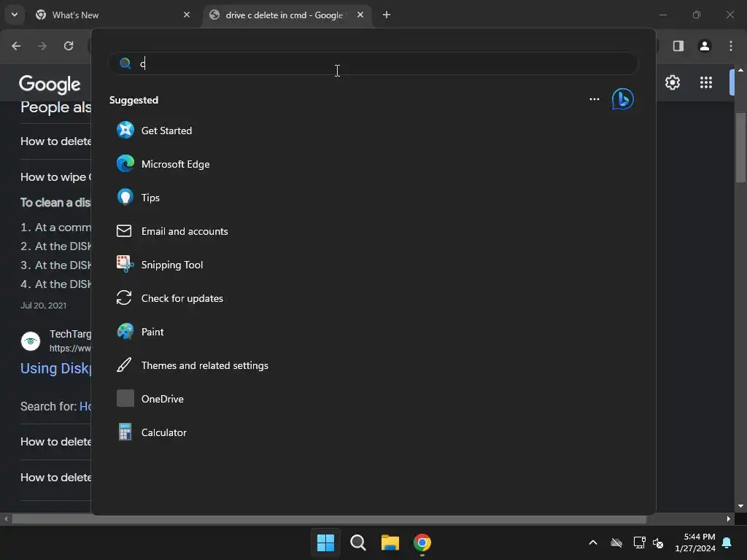Screen dimensions: 747x560
Task: Expand the first How to delete question under People also ask
Action: 55,141
